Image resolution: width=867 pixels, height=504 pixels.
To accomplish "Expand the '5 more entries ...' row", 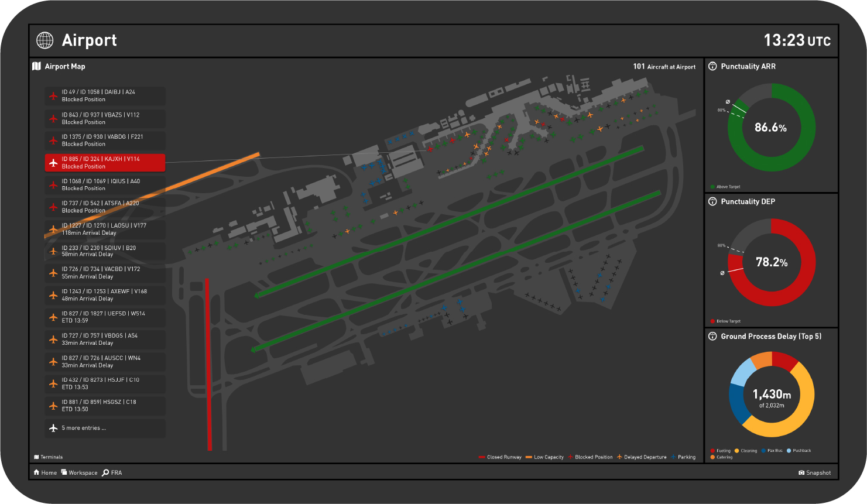I will tap(105, 428).
